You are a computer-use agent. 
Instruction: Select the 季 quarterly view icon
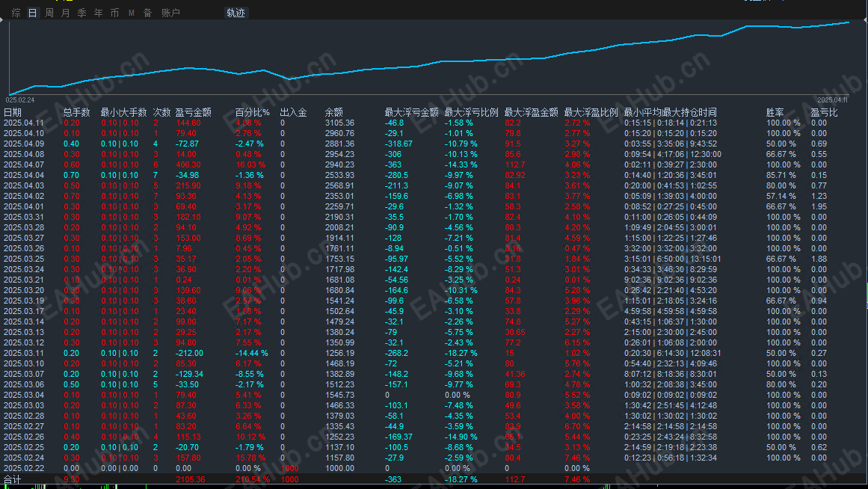click(x=81, y=13)
